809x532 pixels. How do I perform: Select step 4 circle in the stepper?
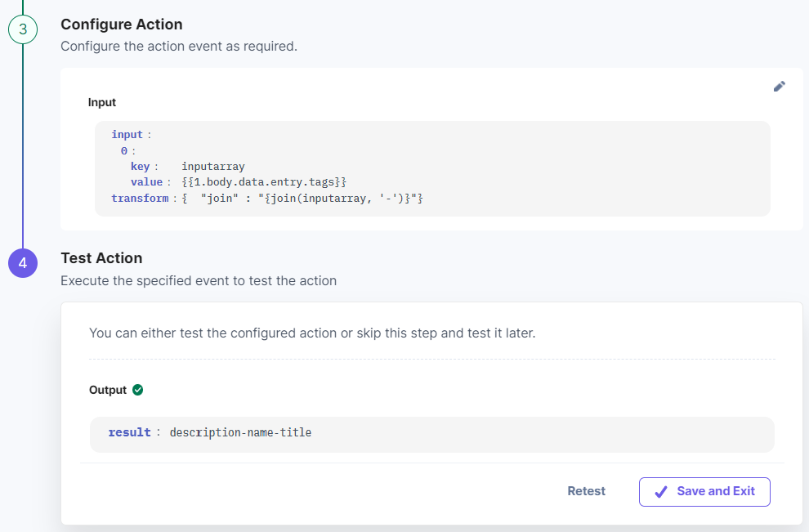tap(23, 263)
